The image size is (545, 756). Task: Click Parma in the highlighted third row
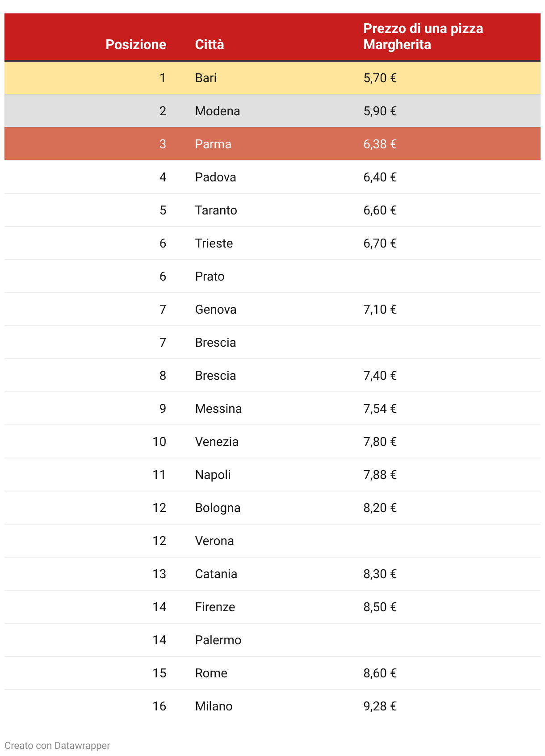[x=213, y=144]
